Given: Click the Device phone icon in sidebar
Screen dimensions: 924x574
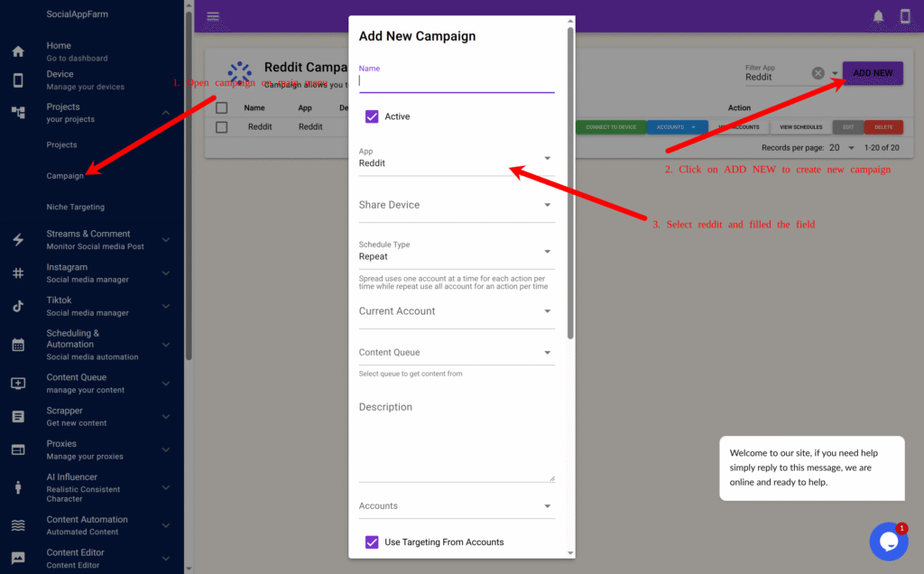Looking at the screenshot, I should (x=18, y=80).
